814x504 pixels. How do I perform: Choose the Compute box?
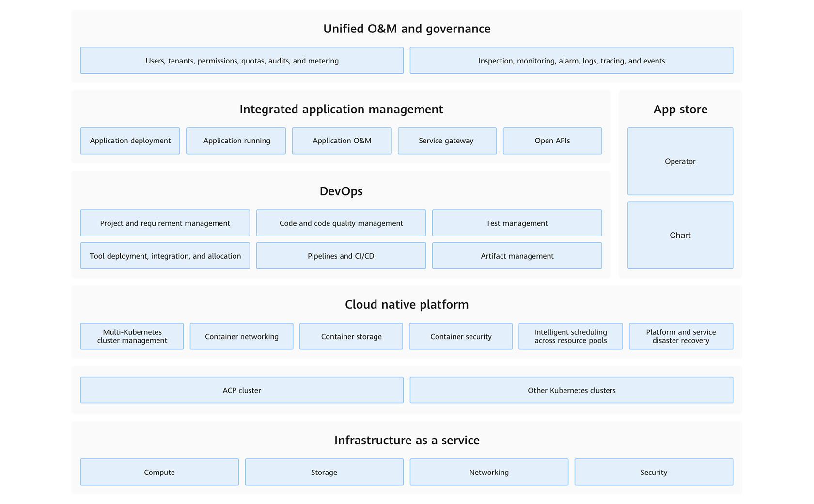click(x=159, y=472)
